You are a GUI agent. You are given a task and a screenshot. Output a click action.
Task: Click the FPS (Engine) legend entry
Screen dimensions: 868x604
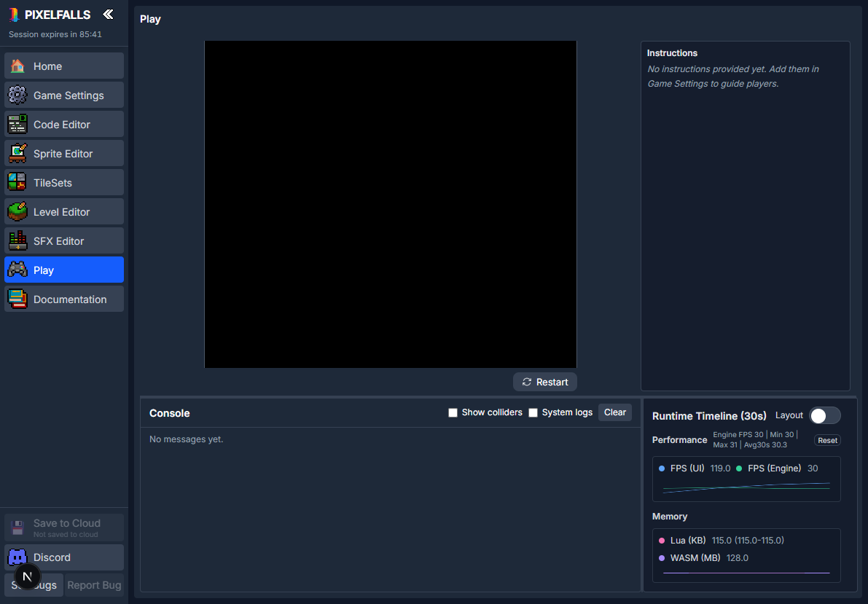(x=777, y=468)
